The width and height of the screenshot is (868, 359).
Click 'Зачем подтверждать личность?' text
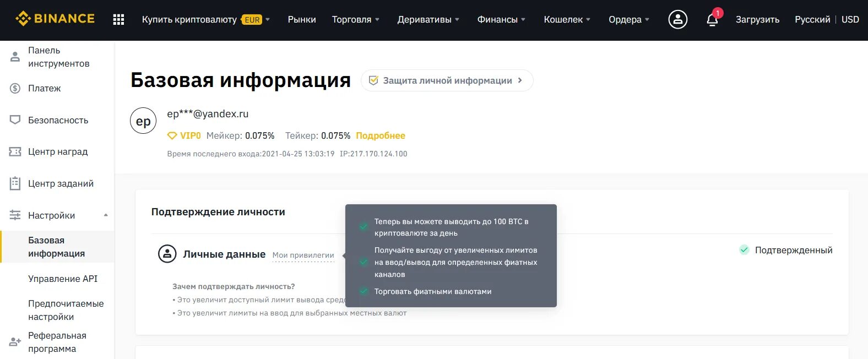[x=234, y=286]
